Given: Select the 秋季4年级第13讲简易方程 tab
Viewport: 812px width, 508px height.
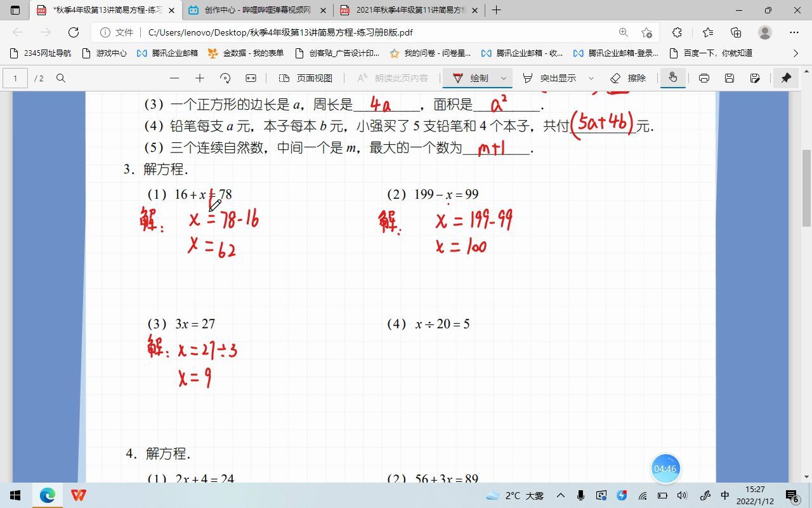Looking at the screenshot, I should tap(106, 10).
